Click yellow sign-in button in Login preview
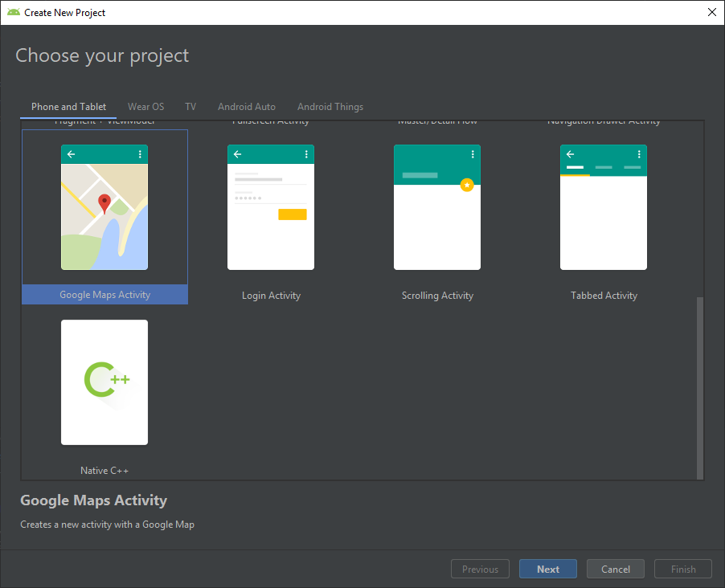Image resolution: width=725 pixels, height=588 pixels. point(293,214)
